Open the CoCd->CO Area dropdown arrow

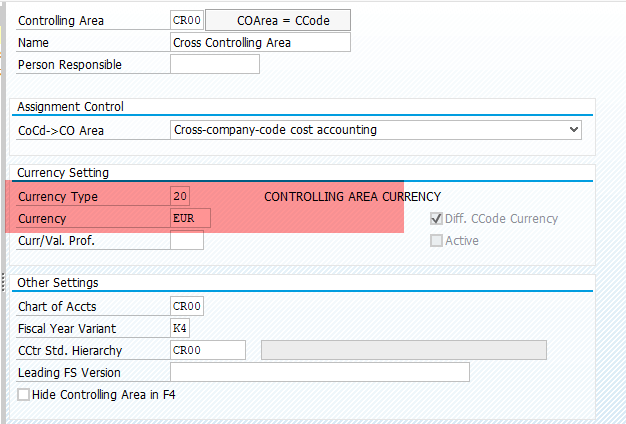[574, 130]
